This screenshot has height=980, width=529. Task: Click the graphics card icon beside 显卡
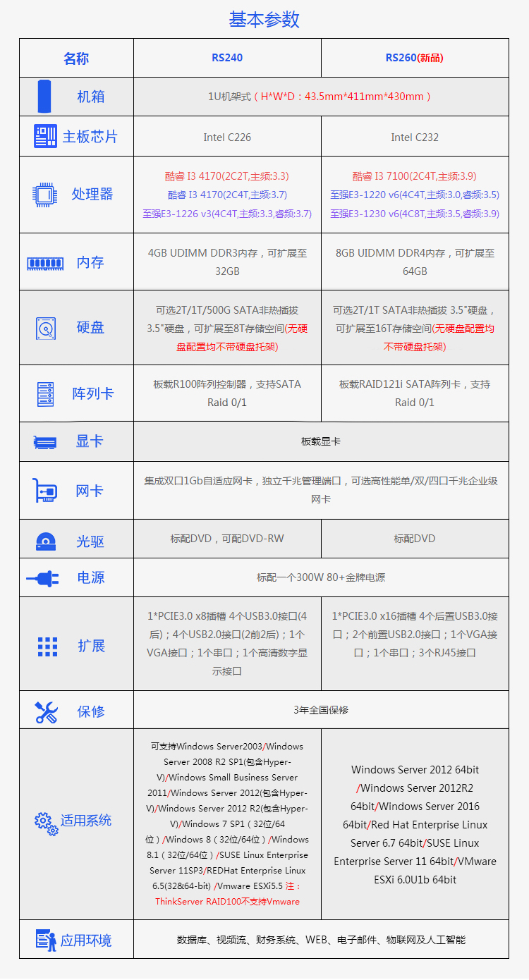tap(45, 442)
